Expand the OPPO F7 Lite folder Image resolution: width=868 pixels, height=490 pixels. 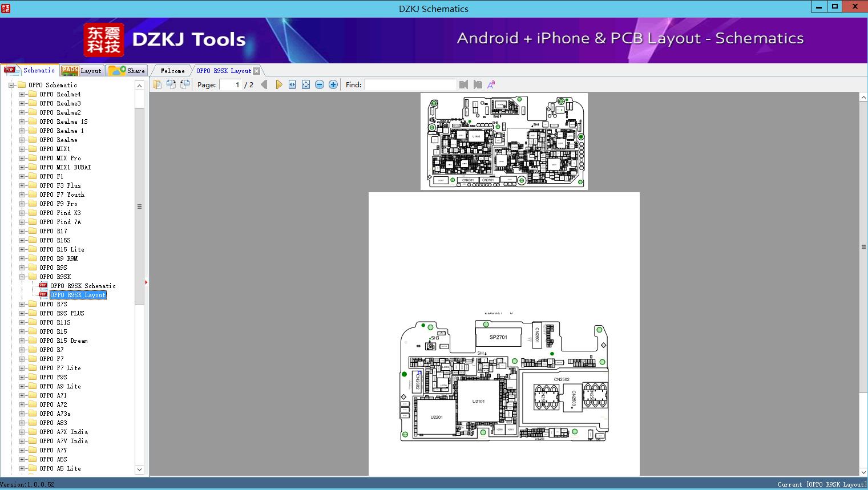click(22, 368)
